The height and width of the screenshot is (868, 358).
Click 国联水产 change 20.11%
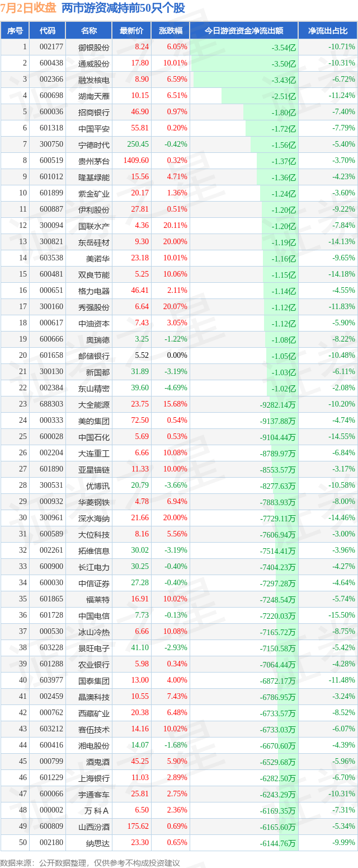click(177, 226)
